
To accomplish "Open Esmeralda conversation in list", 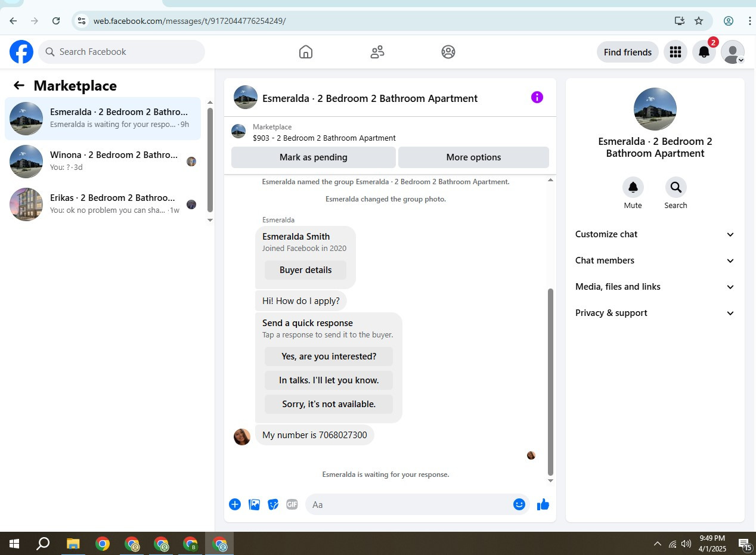I will (103, 119).
